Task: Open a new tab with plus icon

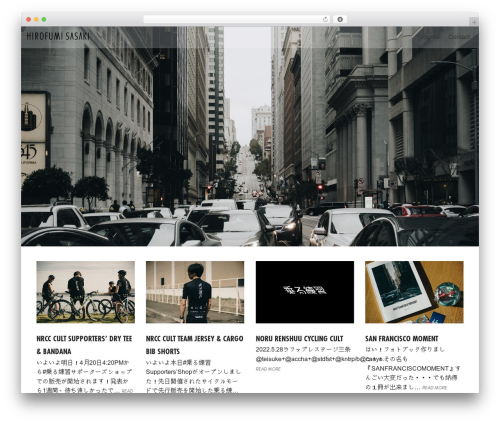Action: pos(474,22)
